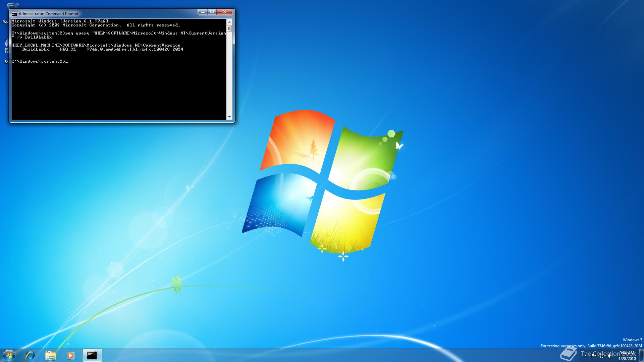Select the Command Prompt taskbar button

[x=92, y=355]
